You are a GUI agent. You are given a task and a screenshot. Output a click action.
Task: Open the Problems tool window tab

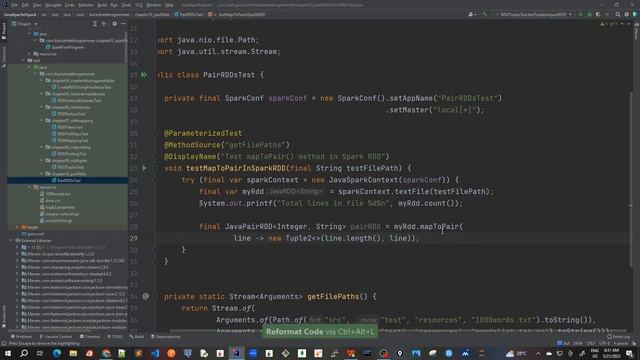point(21,337)
